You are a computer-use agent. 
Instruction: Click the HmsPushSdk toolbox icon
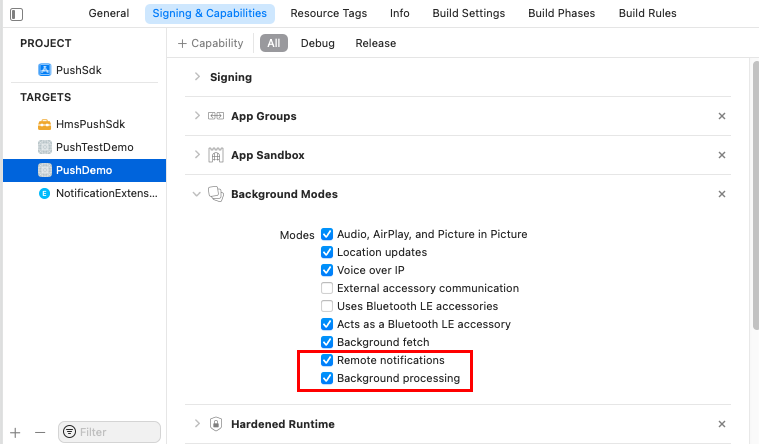click(x=45, y=124)
